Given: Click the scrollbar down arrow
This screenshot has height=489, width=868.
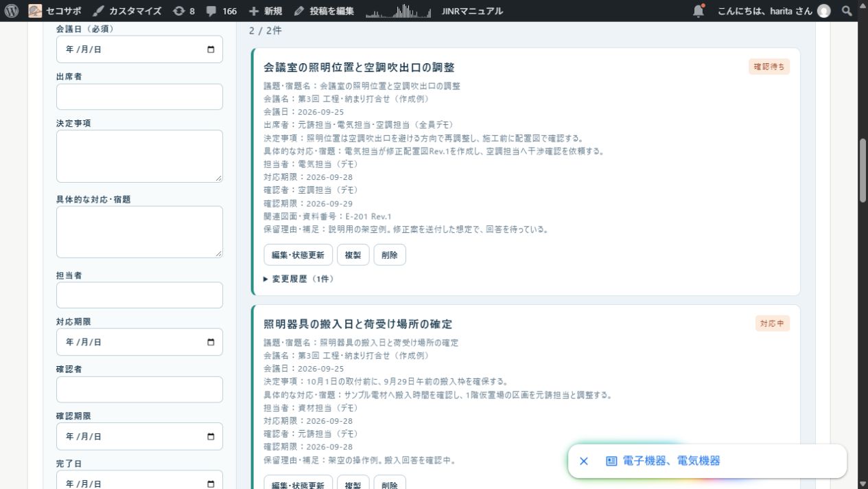Looking at the screenshot, I should 863,483.
